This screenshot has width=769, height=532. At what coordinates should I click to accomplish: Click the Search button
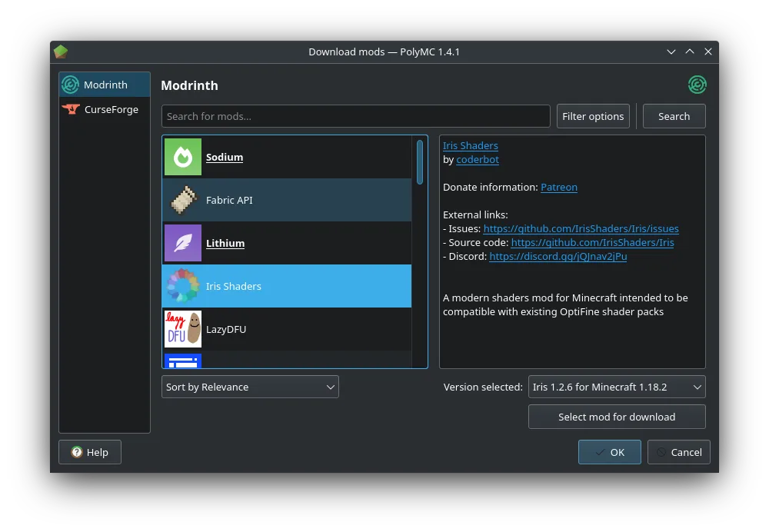pyautogui.click(x=674, y=116)
